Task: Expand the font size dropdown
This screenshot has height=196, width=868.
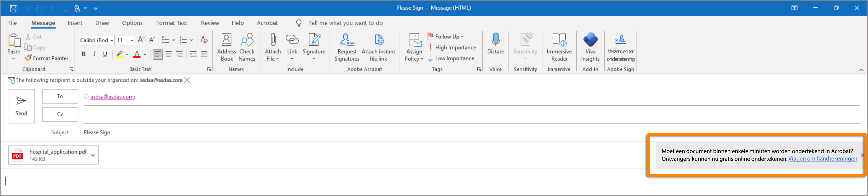Action: [132, 40]
